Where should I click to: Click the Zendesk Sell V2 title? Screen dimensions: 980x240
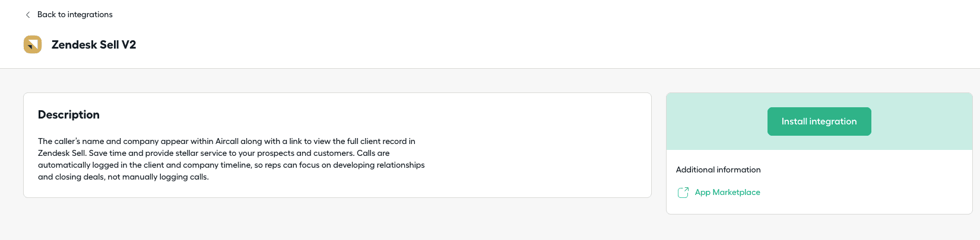coord(94,45)
